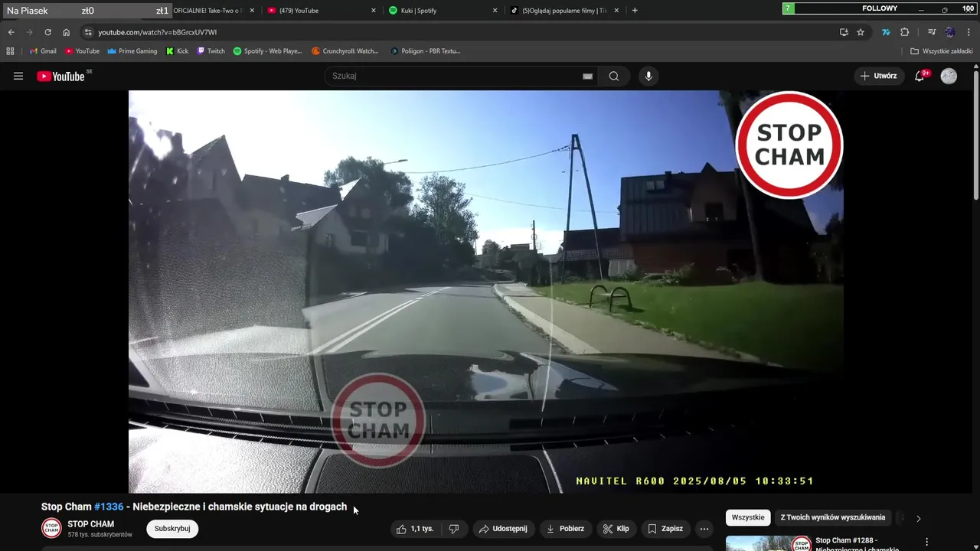Select Z Twoich wyników wyszukiwania chip
This screenshot has width=980, height=551.
(x=833, y=518)
